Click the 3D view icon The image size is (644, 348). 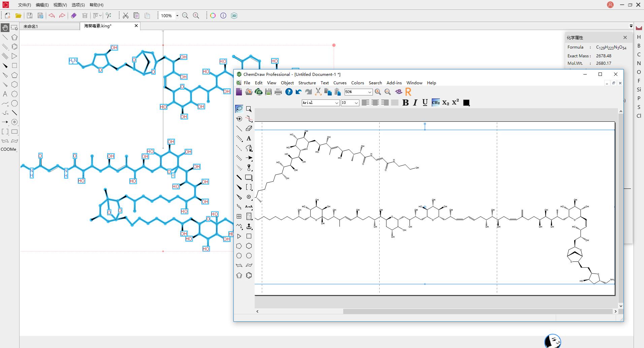(x=234, y=16)
